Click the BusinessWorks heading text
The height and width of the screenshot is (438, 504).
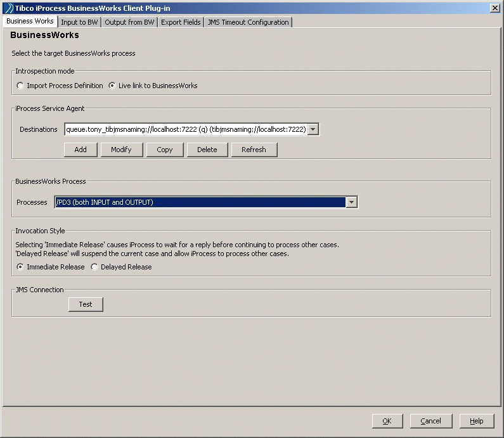44,35
